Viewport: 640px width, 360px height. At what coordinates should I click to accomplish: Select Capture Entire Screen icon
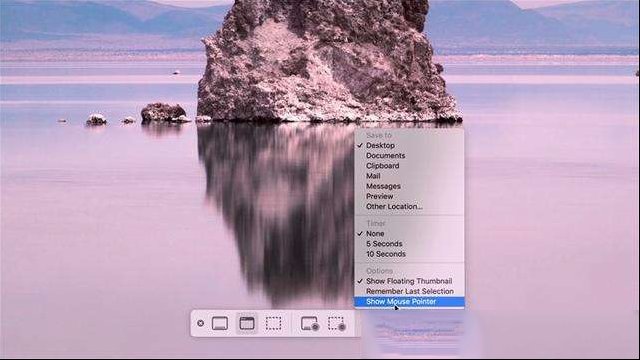tap(220, 324)
